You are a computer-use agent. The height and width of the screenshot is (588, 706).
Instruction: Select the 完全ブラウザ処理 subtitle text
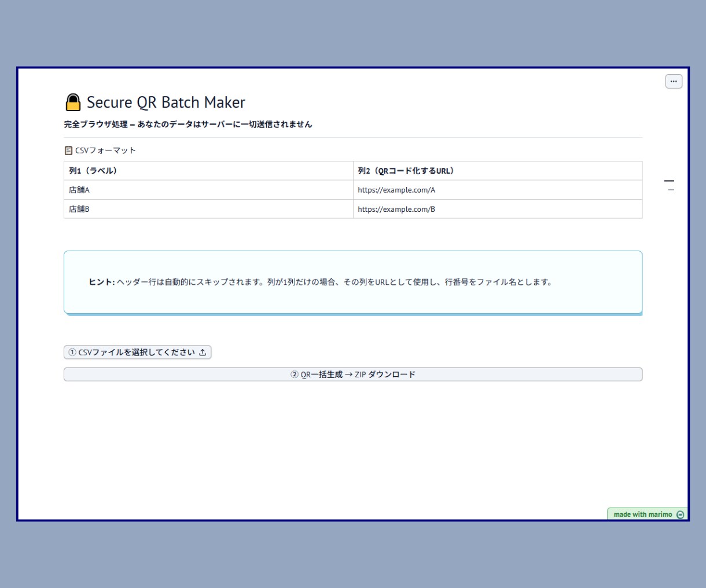point(188,124)
